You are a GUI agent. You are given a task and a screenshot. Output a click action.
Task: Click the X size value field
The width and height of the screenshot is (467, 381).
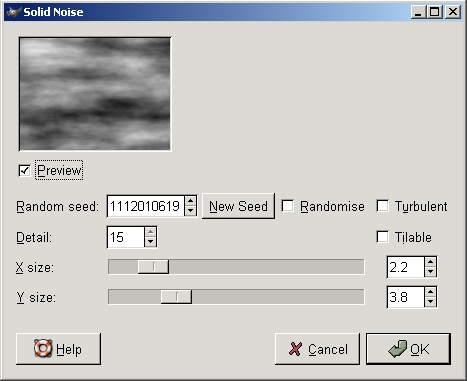tap(406, 267)
